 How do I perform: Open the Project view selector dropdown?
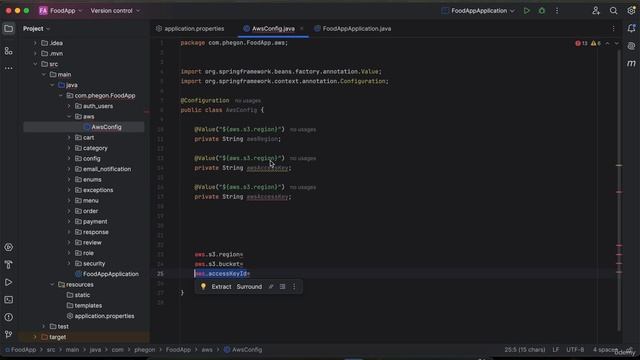click(x=36, y=29)
